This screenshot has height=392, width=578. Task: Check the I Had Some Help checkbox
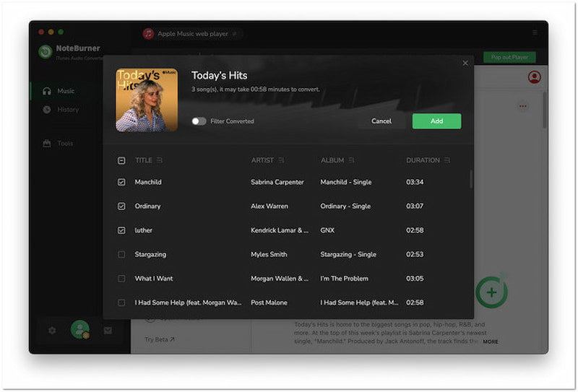coord(121,302)
